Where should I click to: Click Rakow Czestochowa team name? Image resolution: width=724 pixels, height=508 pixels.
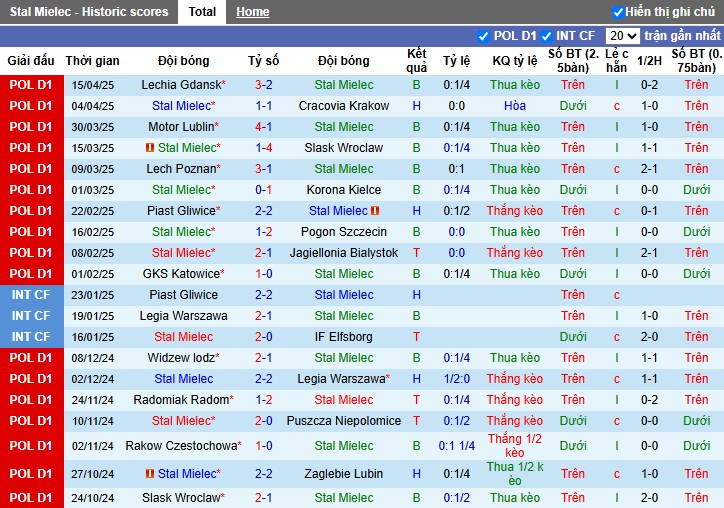pos(183,446)
